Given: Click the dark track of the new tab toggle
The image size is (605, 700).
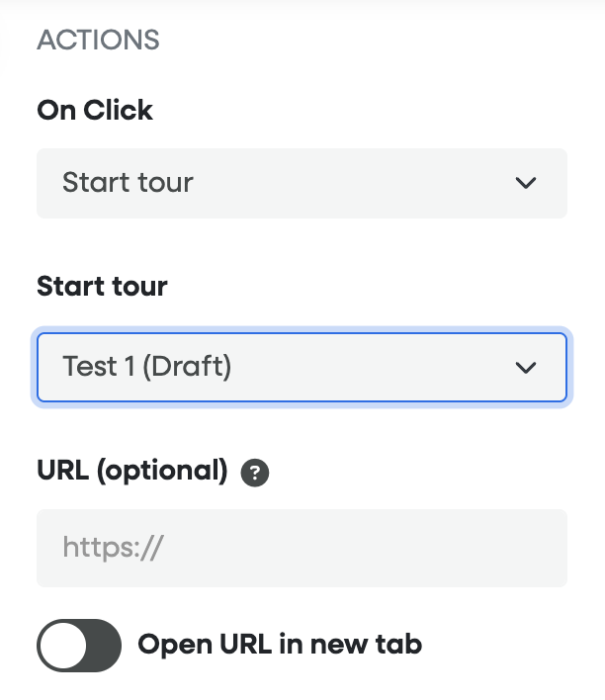Looking at the screenshot, I should point(100,647).
